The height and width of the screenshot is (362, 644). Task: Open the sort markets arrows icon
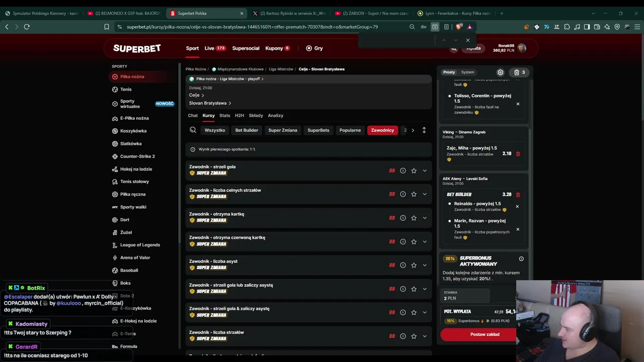point(424,130)
